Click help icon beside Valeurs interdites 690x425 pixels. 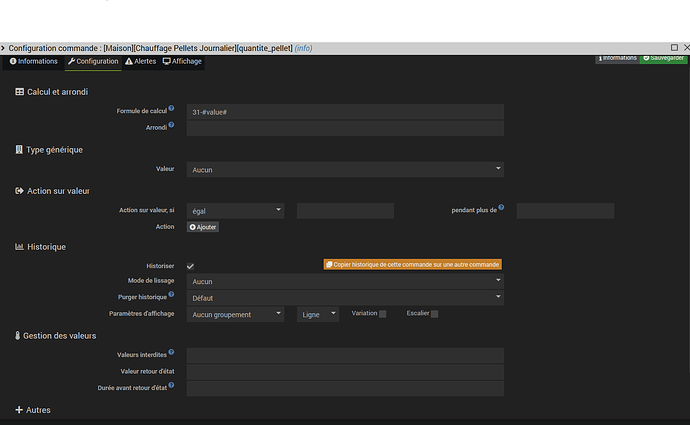[x=171, y=352]
